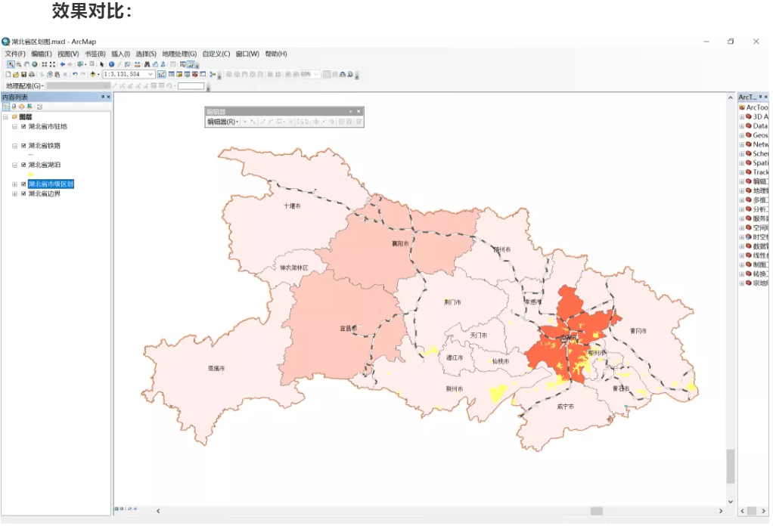Click the yellow lake symbol swatch
This screenshot has height=532, width=773.
(30, 174)
